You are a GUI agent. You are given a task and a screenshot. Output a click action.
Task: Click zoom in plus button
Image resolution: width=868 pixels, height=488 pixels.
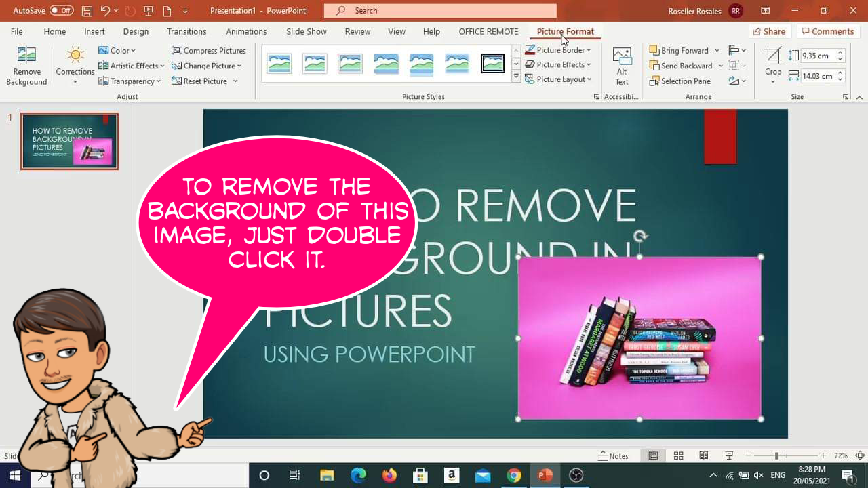coord(823,456)
